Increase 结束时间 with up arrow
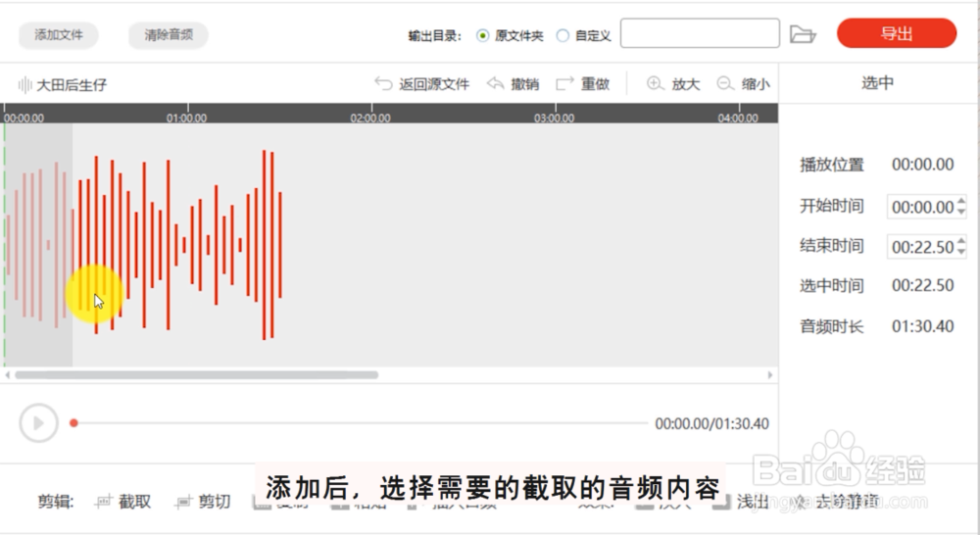980x535 pixels. click(961, 241)
